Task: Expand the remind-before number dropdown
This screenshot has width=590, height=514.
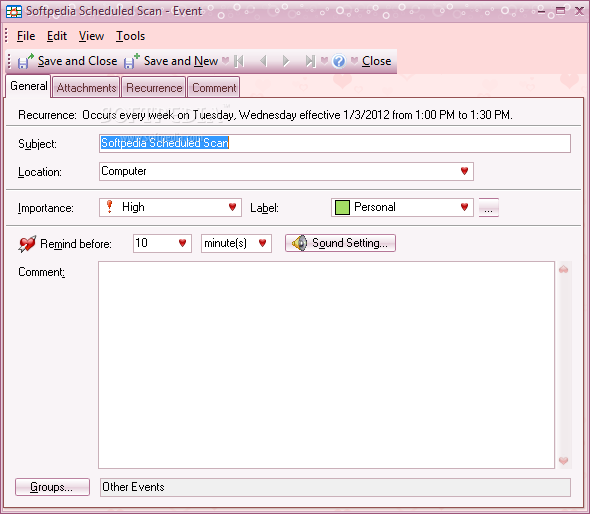Action: (182, 243)
